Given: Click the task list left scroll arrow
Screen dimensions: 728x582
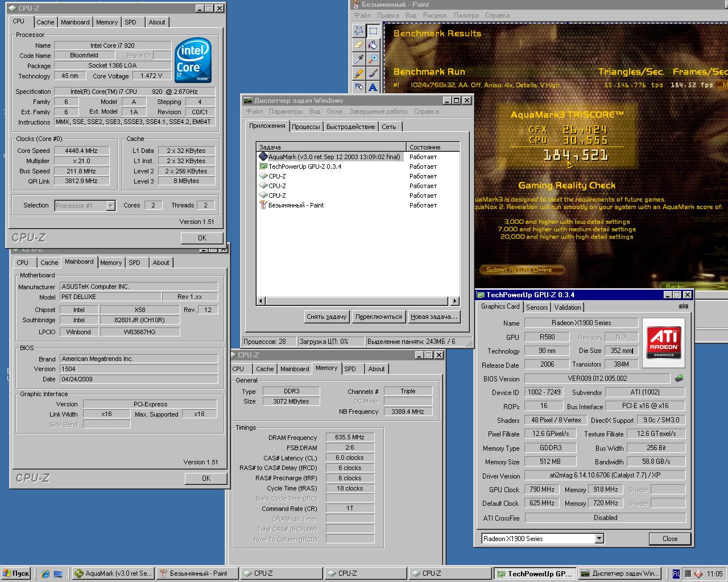Looking at the screenshot, I should coord(261,301).
